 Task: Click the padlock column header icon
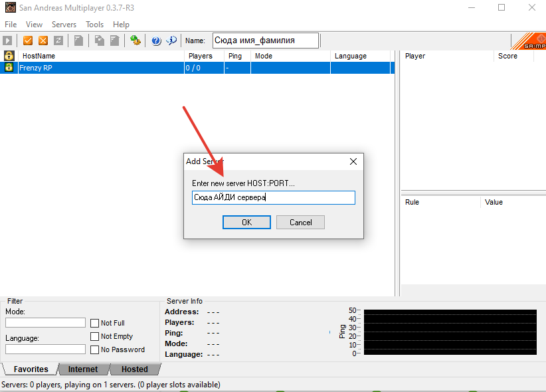9,56
